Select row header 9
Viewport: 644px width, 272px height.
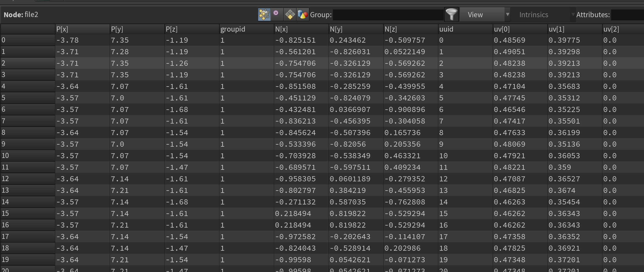pyautogui.click(x=28, y=144)
